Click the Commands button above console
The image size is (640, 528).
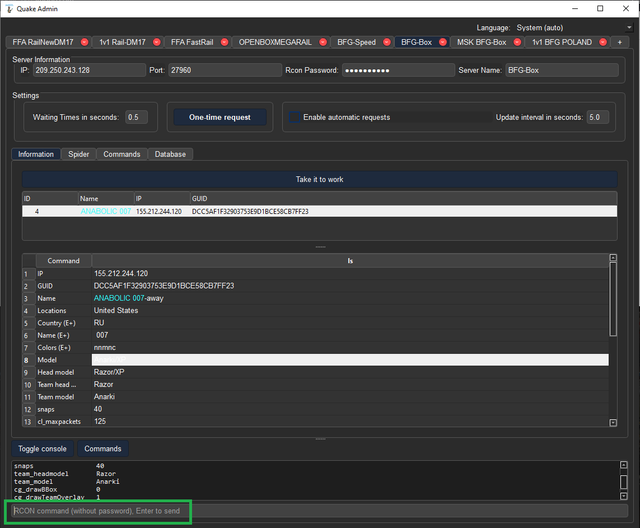[x=103, y=449]
